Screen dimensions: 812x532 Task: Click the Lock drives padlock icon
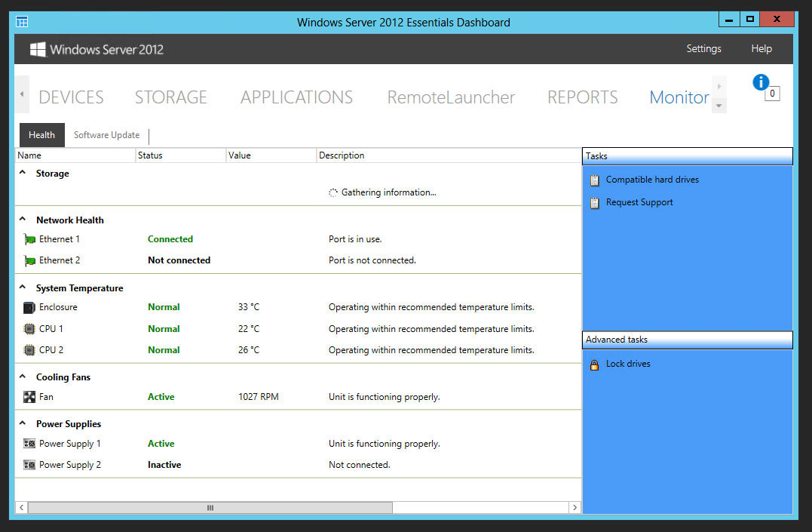pos(595,364)
